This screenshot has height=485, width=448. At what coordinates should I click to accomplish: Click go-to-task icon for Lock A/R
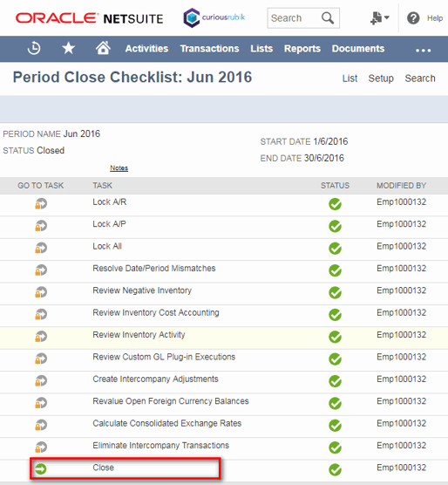click(x=41, y=204)
